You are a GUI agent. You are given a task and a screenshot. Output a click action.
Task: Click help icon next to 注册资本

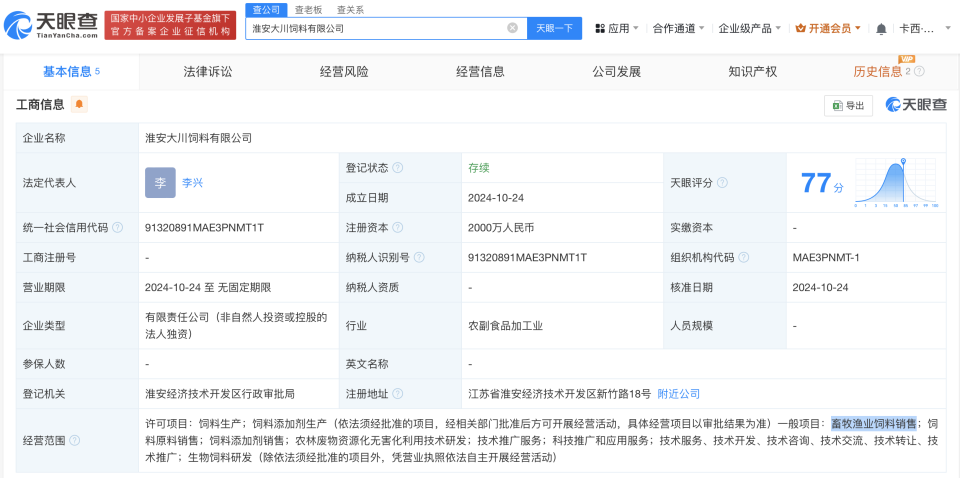(397, 228)
